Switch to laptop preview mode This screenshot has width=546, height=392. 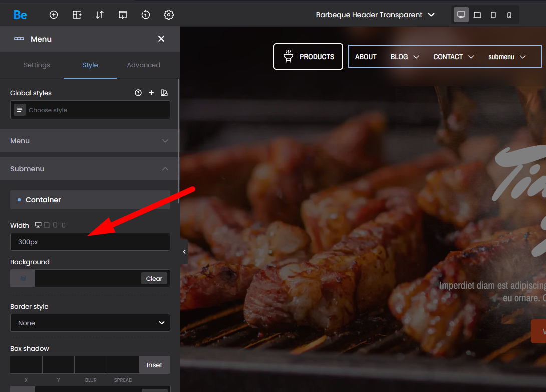click(x=477, y=15)
